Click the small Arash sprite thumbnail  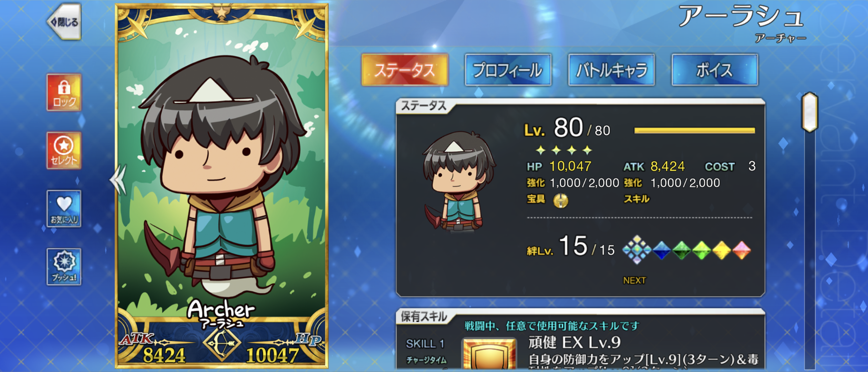[x=458, y=181]
